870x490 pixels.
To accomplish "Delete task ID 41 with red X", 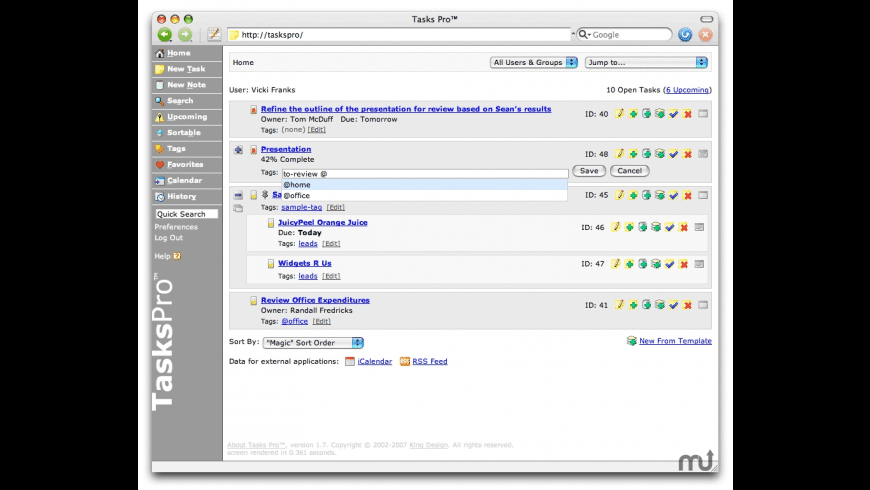I will [x=687, y=305].
